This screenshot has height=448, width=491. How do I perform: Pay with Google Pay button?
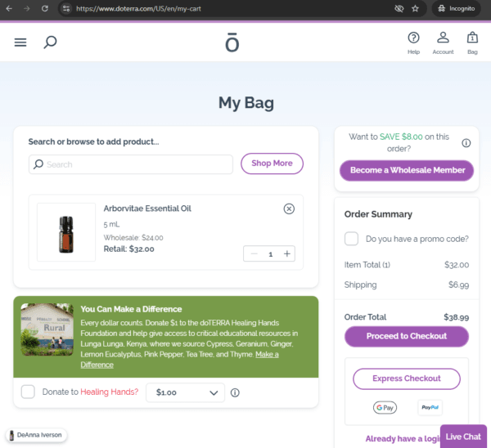385,408
